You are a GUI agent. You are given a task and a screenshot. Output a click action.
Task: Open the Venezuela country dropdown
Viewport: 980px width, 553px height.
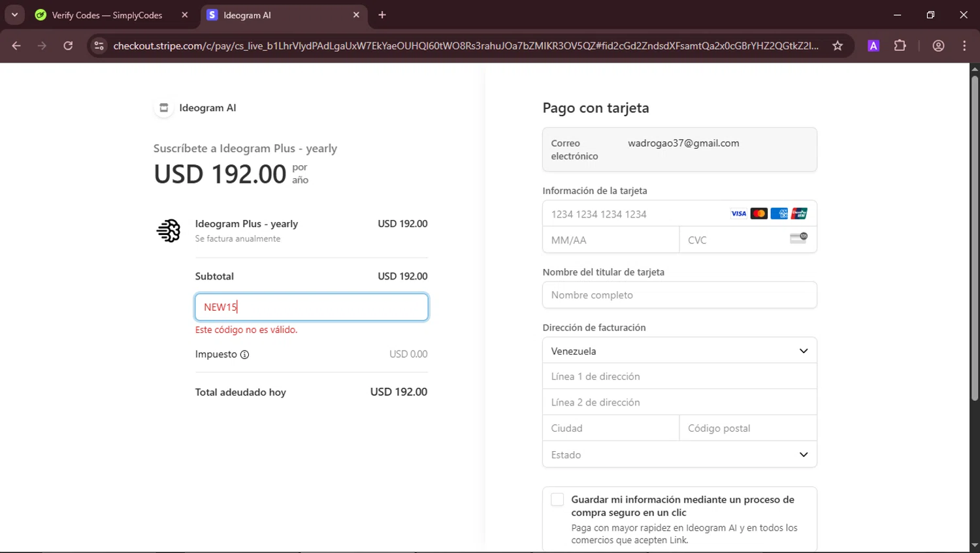click(679, 351)
